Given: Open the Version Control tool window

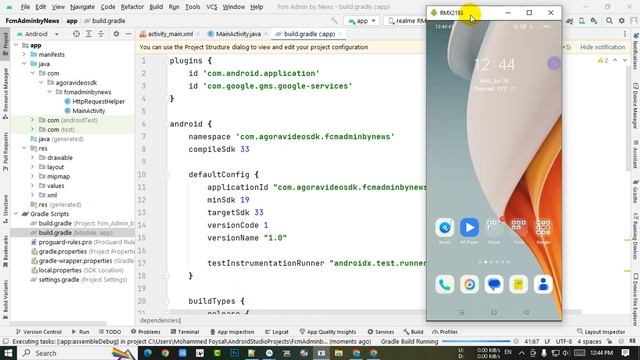Looking at the screenshot, I should tap(38, 332).
